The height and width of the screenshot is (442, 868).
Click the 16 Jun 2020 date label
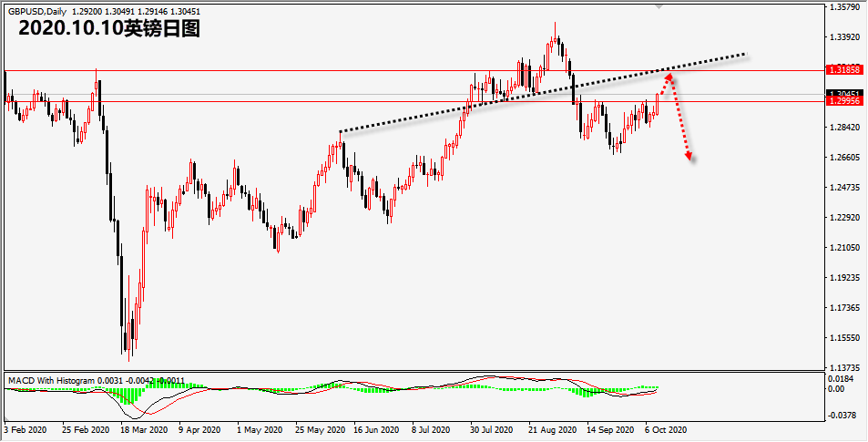[x=376, y=430]
